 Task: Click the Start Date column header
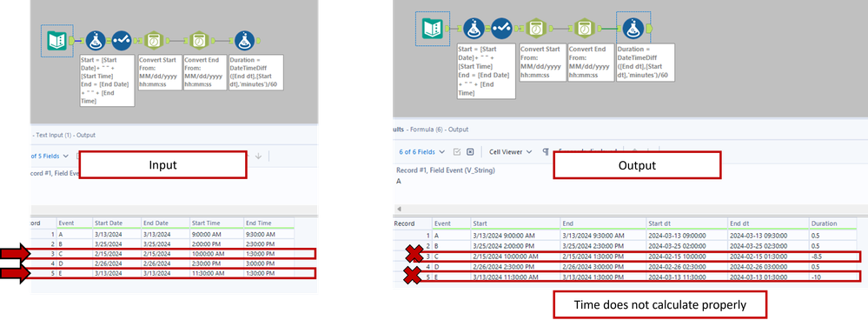tap(116, 223)
